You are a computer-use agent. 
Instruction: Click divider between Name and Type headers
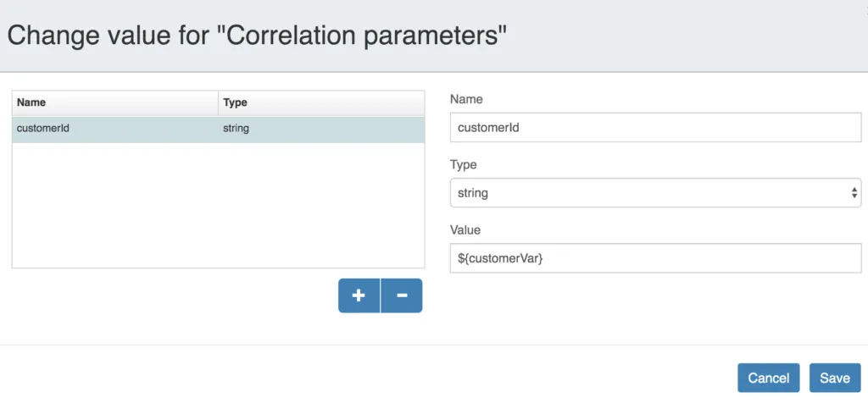pos(218,102)
